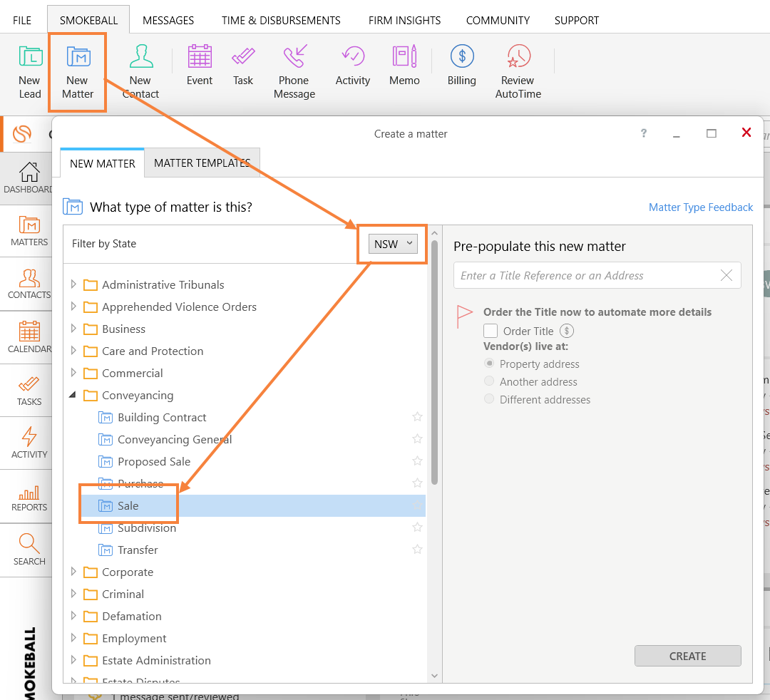
Task: Go to Dashboard in sidebar
Action: 29,177
